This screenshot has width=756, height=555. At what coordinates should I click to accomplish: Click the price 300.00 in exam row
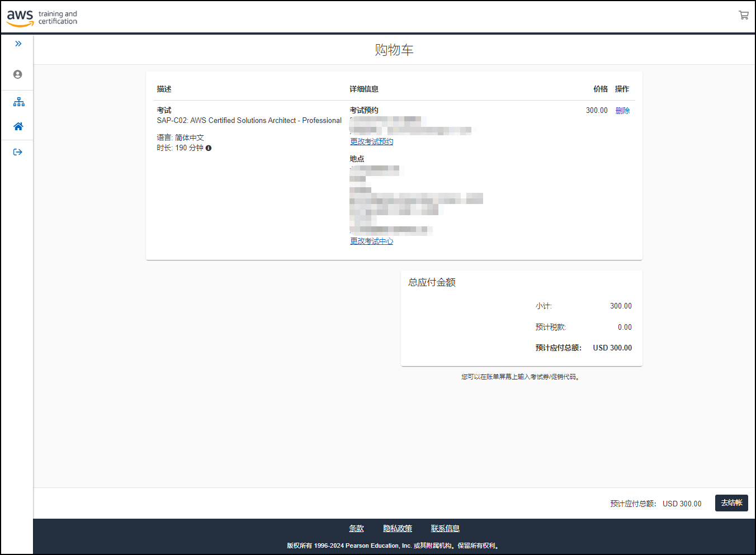pyautogui.click(x=597, y=111)
